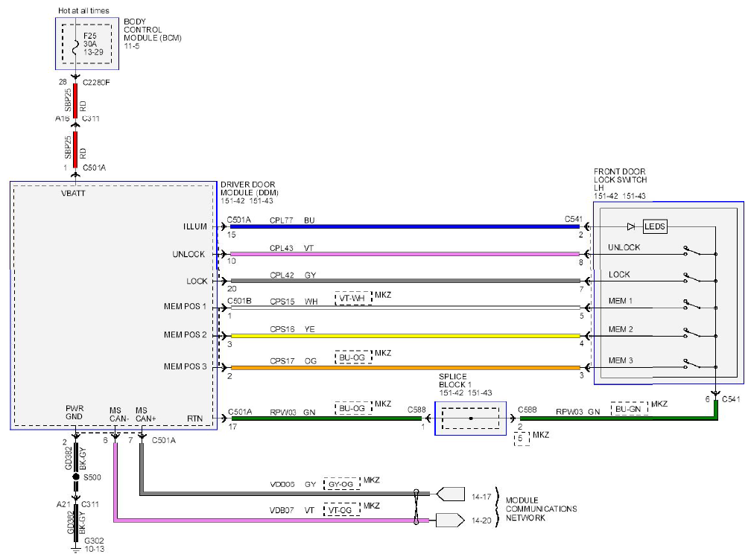Select the LEDS box in lock switch
Image resolution: width=751 pixels, height=560 pixels.
click(654, 226)
